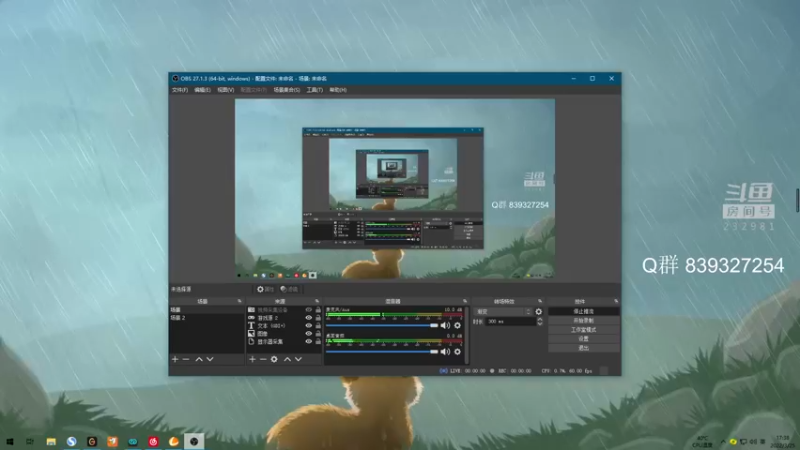Viewport: 800px width, 450px height.
Task: Mute the desktop audio speaker icon
Action: pos(445,352)
